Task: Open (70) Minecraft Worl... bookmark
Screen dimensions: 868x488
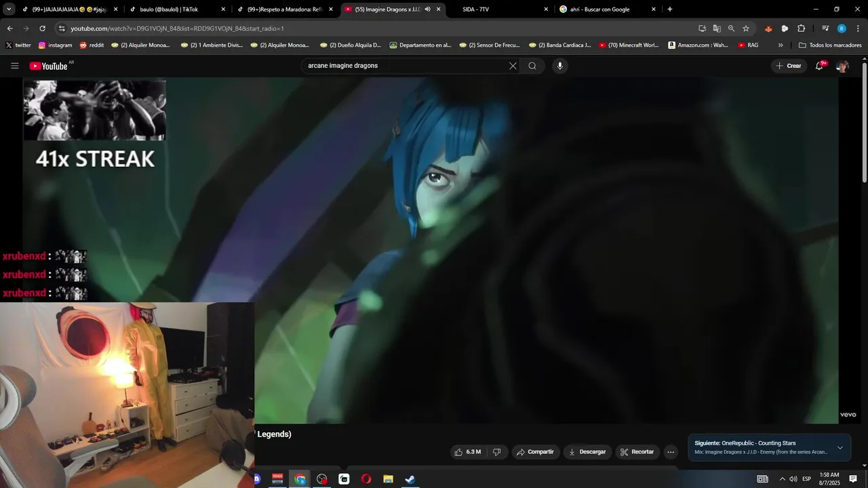Action: tap(629, 45)
